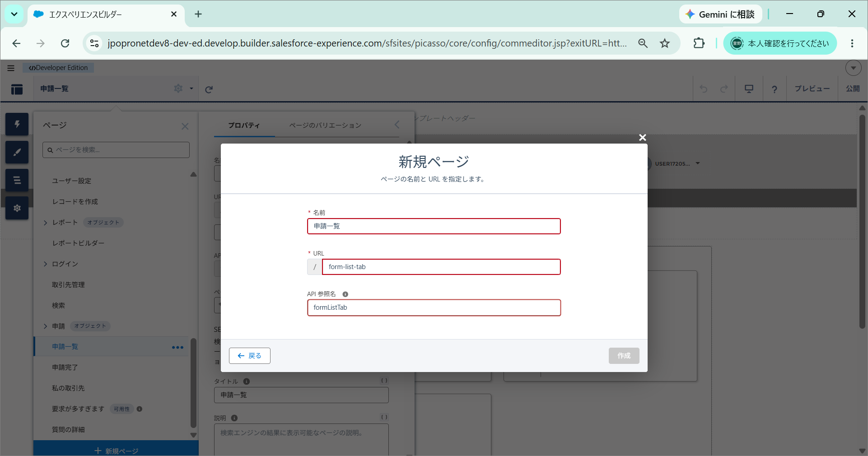The image size is (868, 456).
Task: Click the pages list vertical scrollbar
Action: (x=194, y=383)
